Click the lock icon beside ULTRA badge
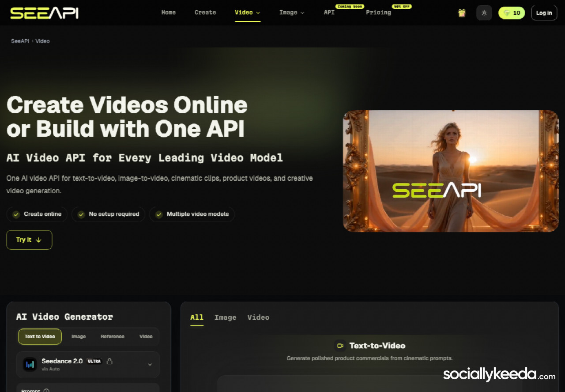This screenshot has width=565, height=392. (109, 361)
